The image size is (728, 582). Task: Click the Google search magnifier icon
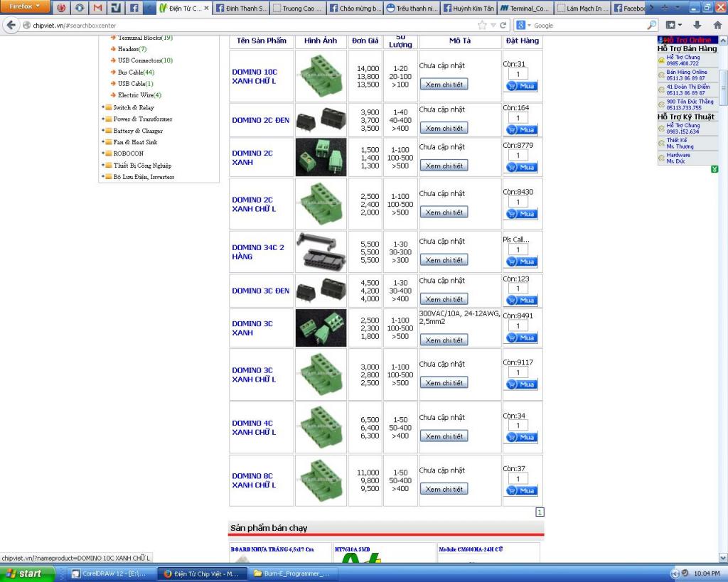pos(652,24)
